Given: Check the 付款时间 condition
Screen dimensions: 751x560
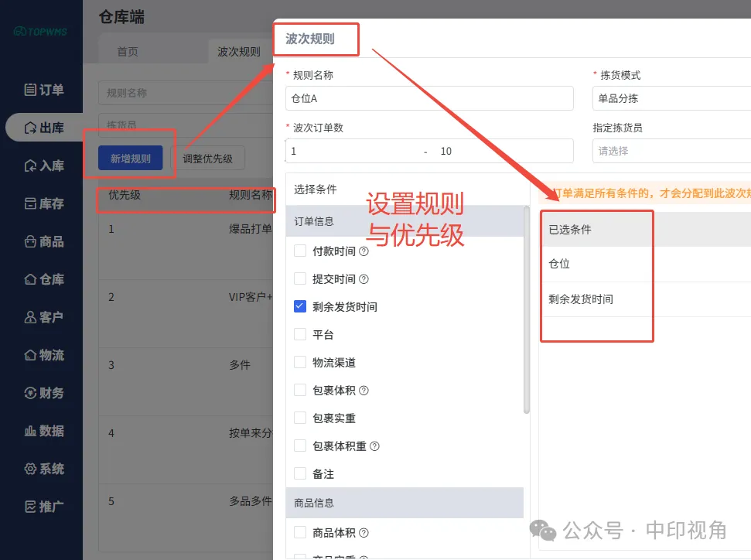Looking at the screenshot, I should coord(300,251).
